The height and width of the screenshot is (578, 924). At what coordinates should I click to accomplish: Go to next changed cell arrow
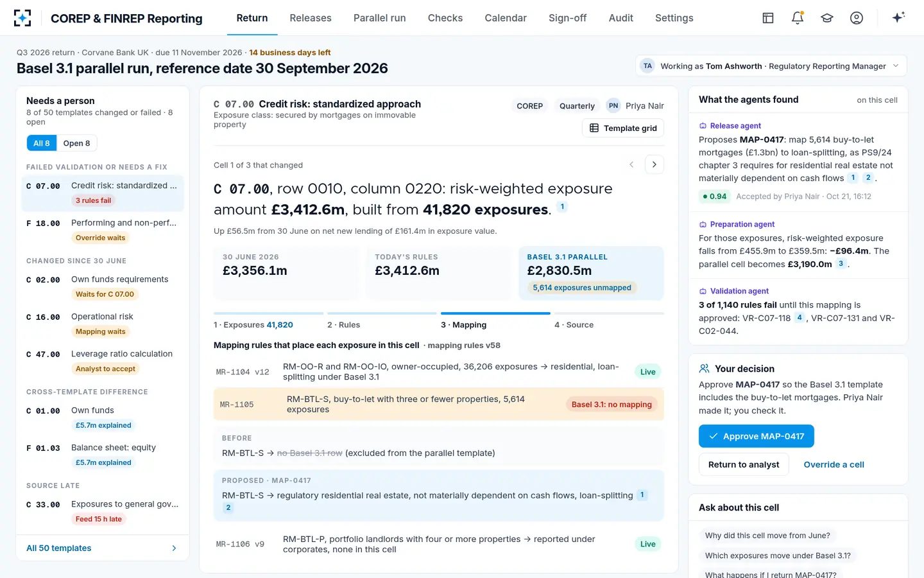pyautogui.click(x=654, y=164)
